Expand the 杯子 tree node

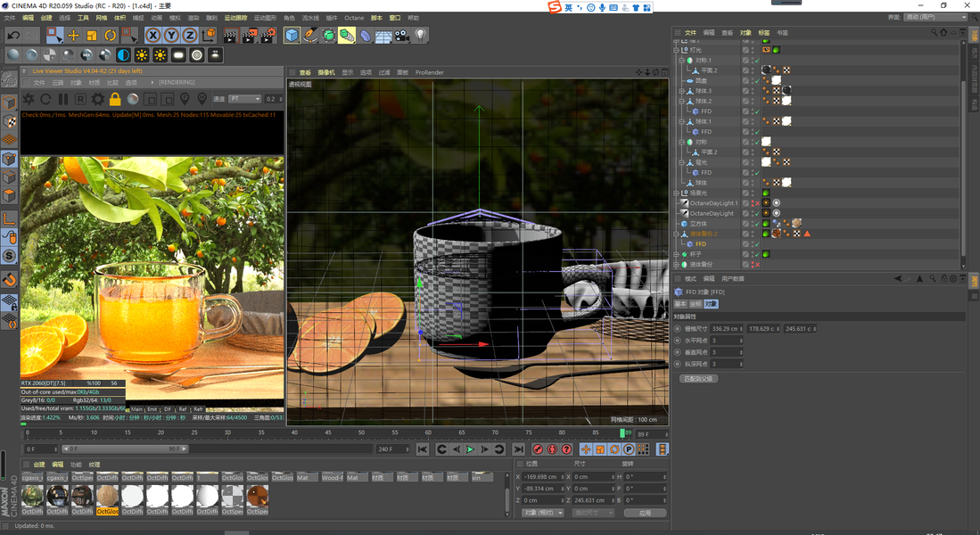pos(676,254)
